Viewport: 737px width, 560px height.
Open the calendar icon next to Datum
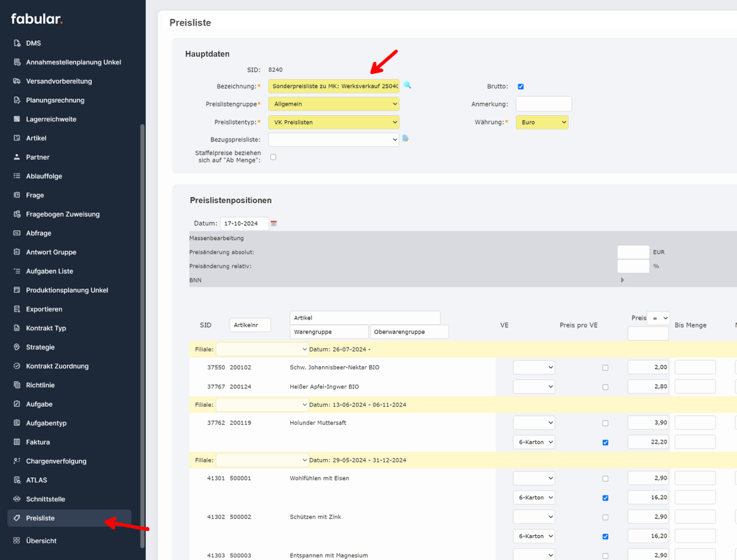point(274,224)
